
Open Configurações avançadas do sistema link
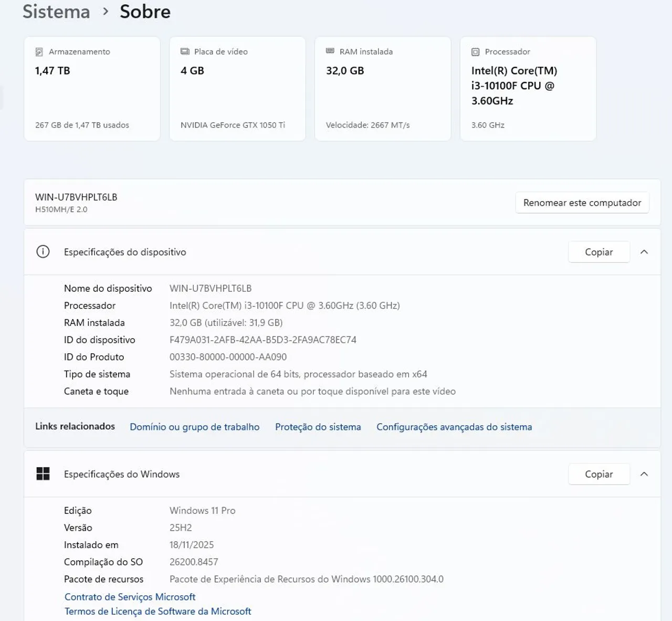tap(454, 427)
